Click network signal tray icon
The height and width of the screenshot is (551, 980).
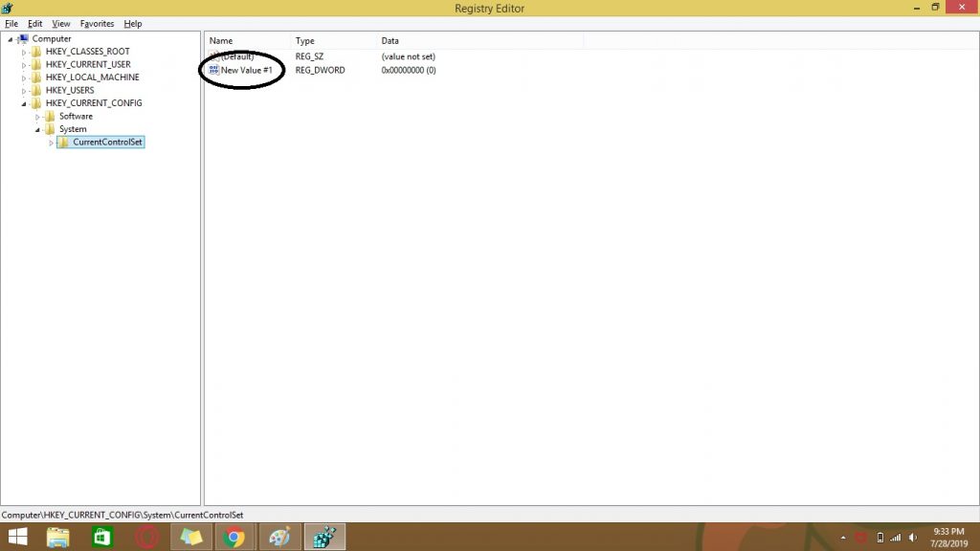pyautogui.click(x=896, y=538)
